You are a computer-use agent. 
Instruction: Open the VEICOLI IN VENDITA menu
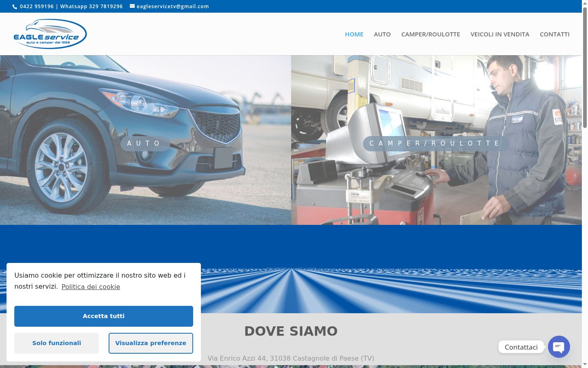pyautogui.click(x=500, y=34)
